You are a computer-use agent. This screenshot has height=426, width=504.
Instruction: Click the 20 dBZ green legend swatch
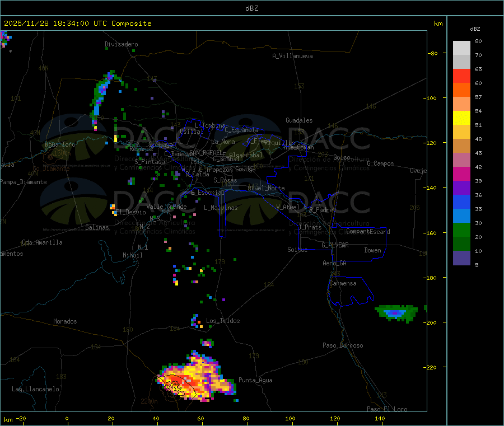pyautogui.click(x=461, y=244)
